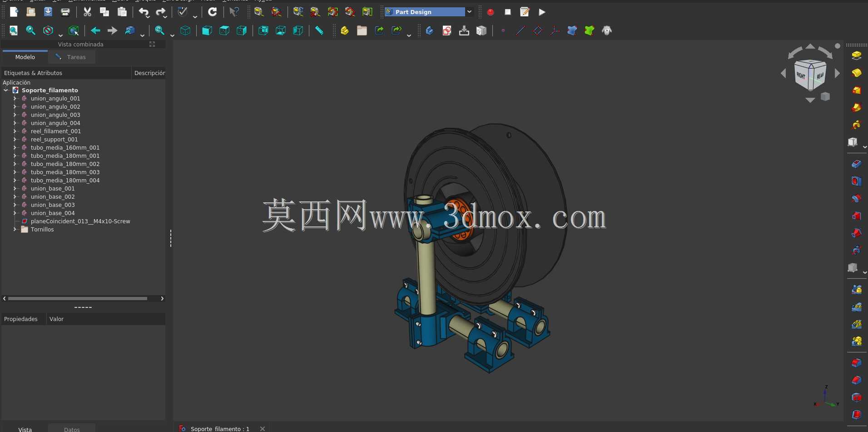Apply the Chamfer tool
This screenshot has height=432, width=868.
click(x=857, y=380)
